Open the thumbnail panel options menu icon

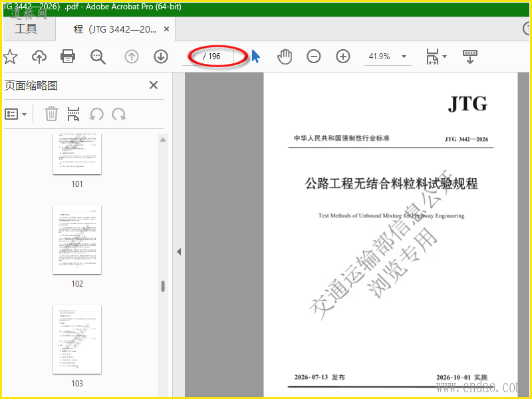click(x=11, y=114)
